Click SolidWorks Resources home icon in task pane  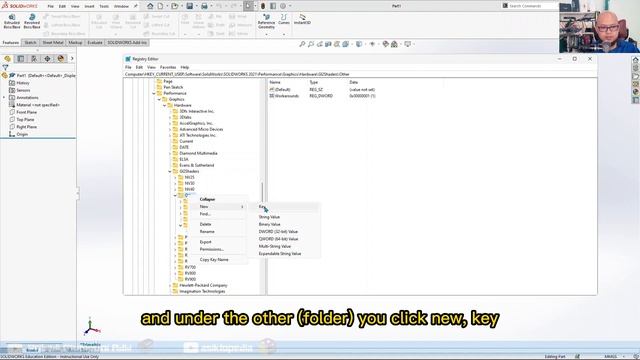point(636,60)
